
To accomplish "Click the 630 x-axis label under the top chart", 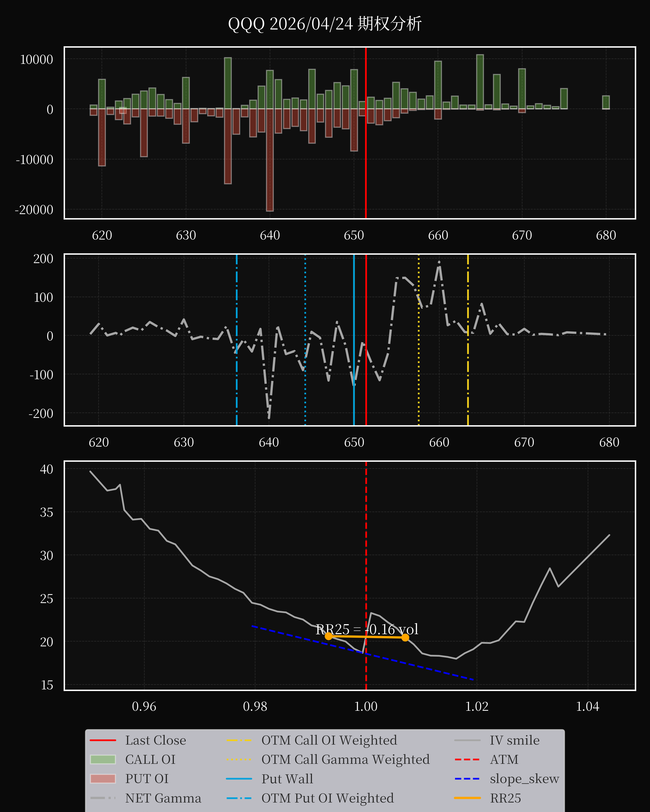I will tap(186, 235).
